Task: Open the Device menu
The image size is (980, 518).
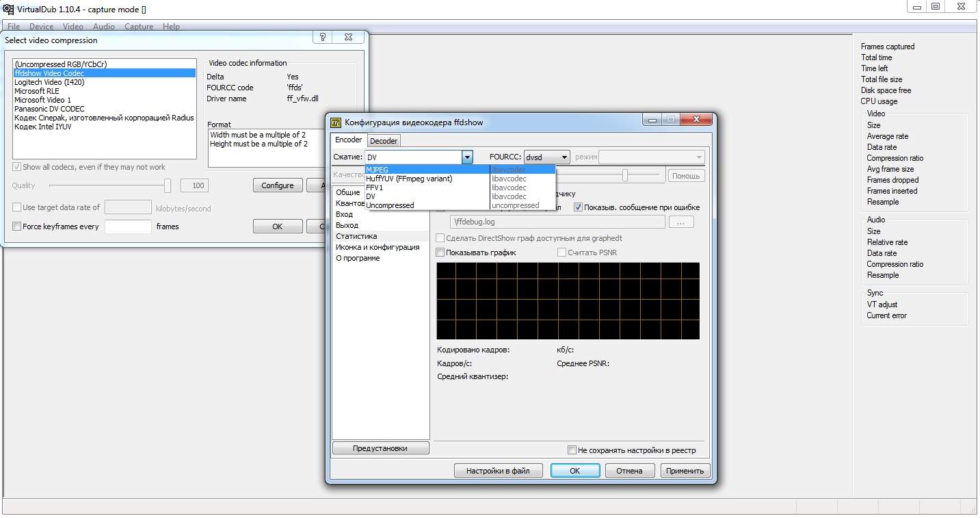Action: click(x=41, y=27)
